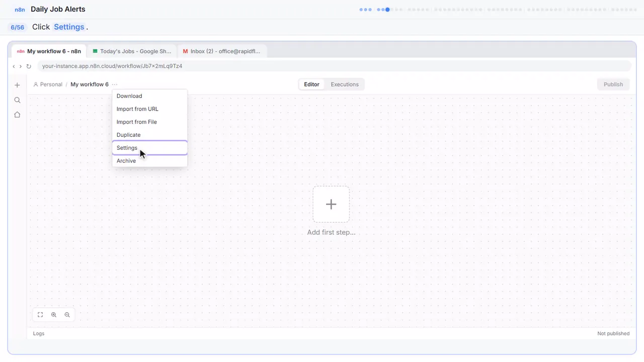The image size is (644, 362).
Task: Open the Logs panel
Action: (x=39, y=333)
